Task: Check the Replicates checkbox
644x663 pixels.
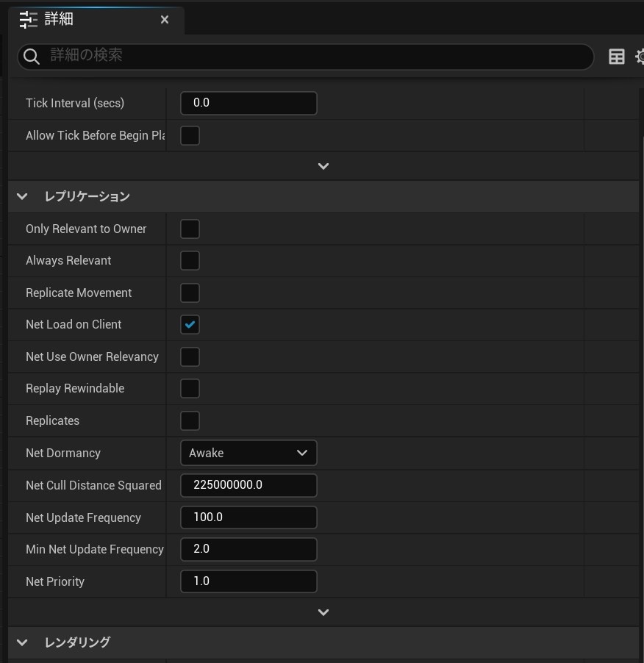Action: 190,420
